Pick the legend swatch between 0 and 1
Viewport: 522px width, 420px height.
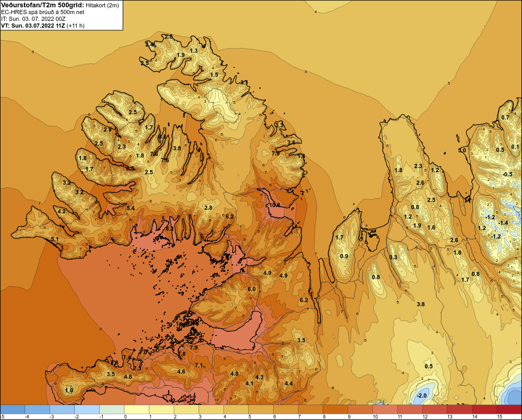(137, 409)
